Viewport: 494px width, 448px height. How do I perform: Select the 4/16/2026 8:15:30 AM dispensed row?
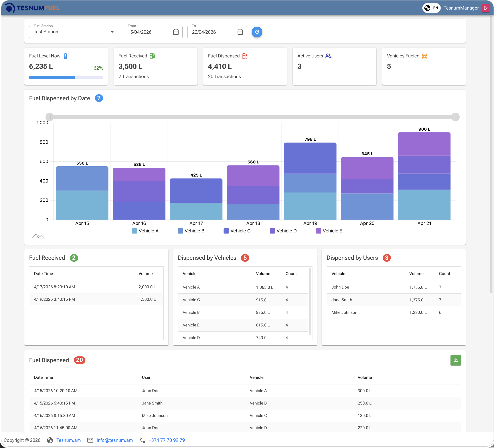[x=245, y=415]
